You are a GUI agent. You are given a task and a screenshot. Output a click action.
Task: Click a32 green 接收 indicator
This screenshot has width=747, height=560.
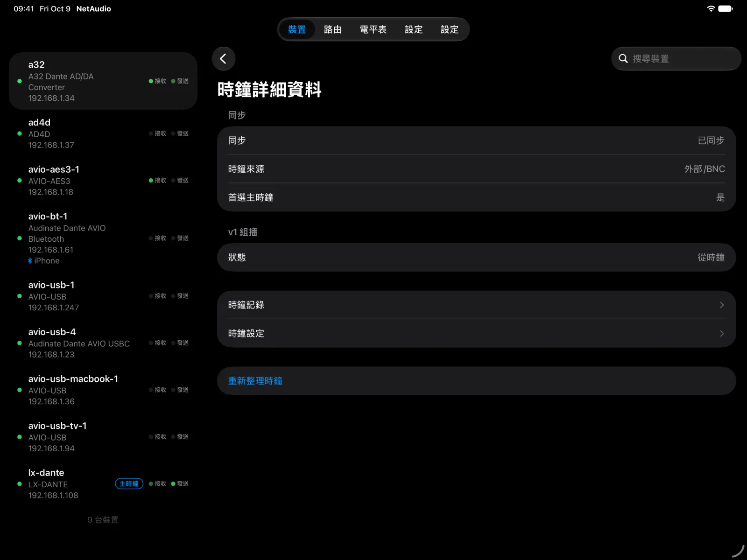coord(157,81)
